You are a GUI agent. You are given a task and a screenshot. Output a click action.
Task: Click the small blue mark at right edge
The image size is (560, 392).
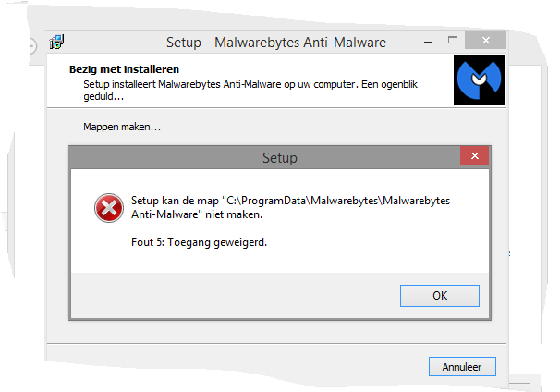coord(509,253)
